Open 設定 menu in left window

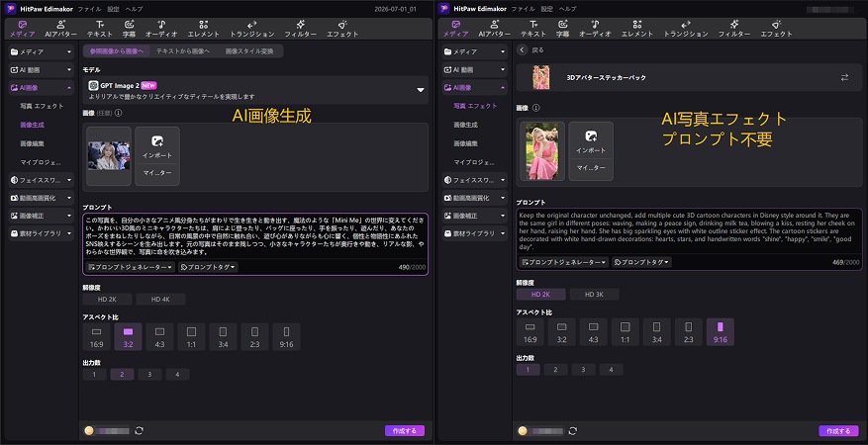(x=113, y=9)
